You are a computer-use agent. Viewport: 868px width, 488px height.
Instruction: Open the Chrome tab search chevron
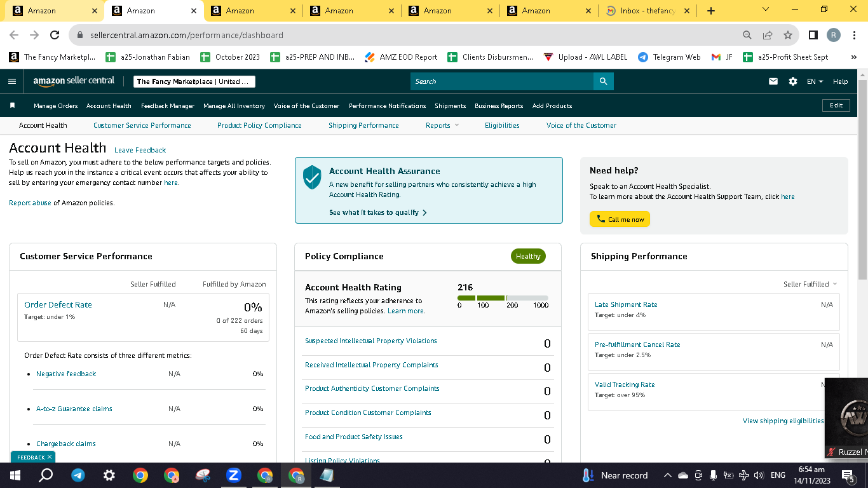tap(765, 10)
